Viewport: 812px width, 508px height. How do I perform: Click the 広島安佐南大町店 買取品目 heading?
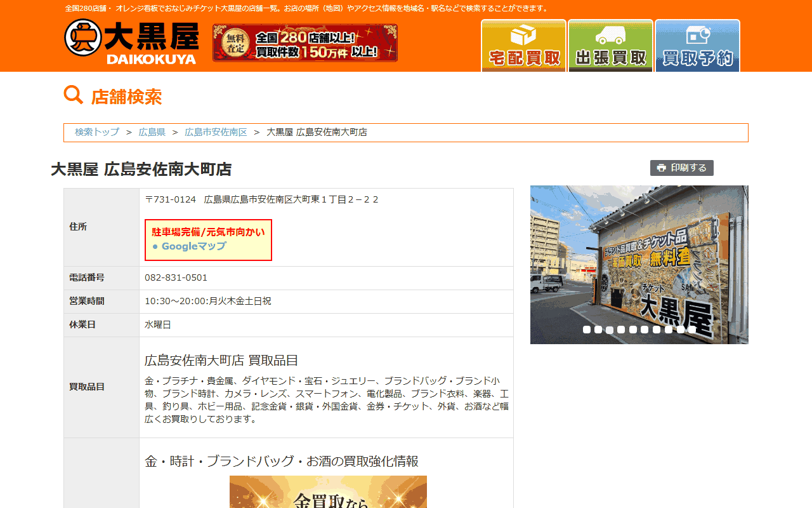221,361
